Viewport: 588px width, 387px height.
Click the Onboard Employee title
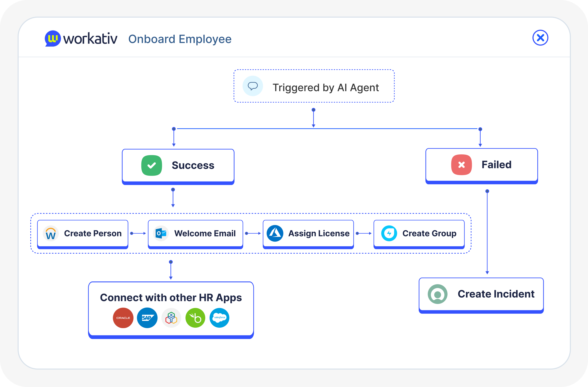(x=180, y=39)
